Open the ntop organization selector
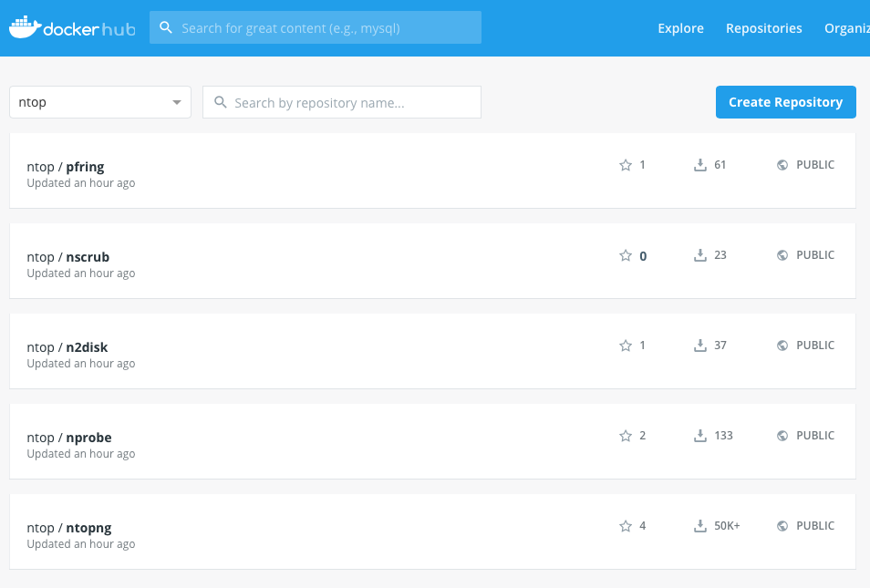870x588 pixels. (x=100, y=102)
